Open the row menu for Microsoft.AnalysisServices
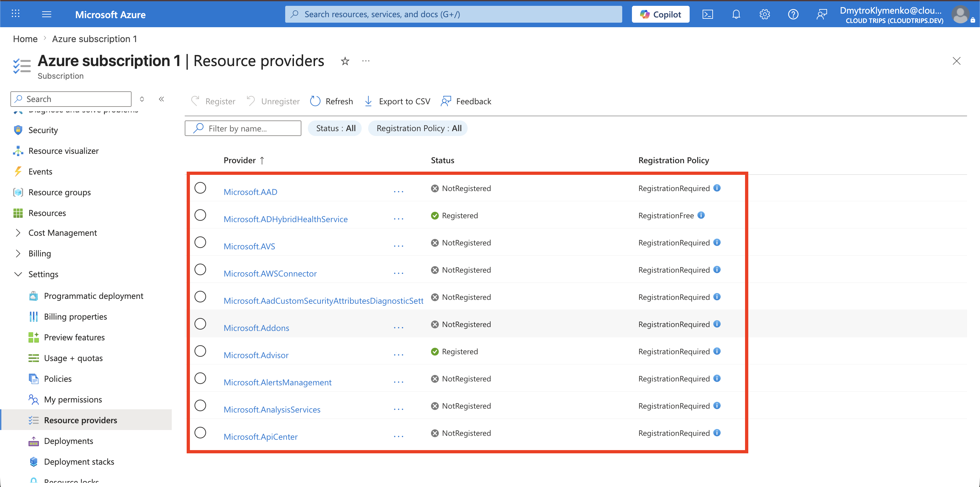980x487 pixels. (398, 409)
